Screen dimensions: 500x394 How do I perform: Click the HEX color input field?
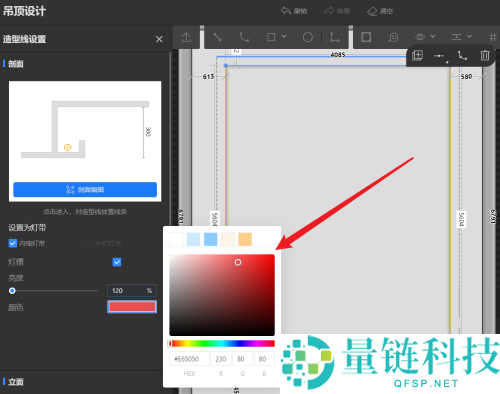pyautogui.click(x=189, y=359)
